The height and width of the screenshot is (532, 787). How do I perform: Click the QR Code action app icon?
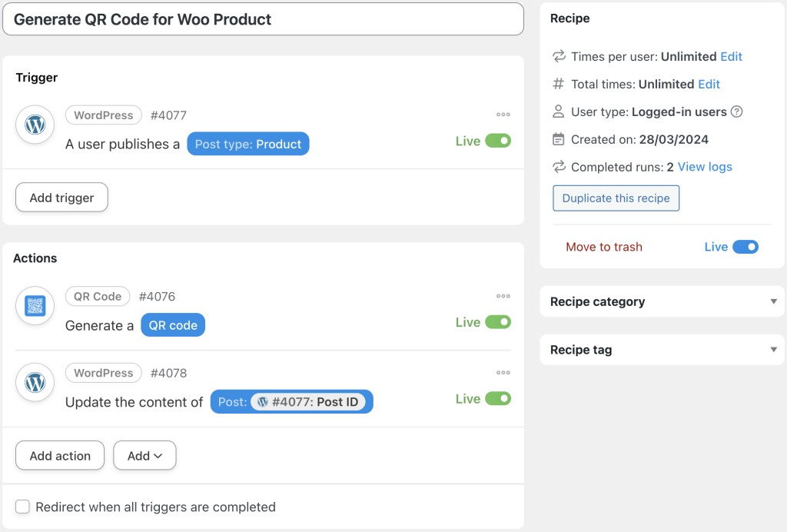(35, 305)
